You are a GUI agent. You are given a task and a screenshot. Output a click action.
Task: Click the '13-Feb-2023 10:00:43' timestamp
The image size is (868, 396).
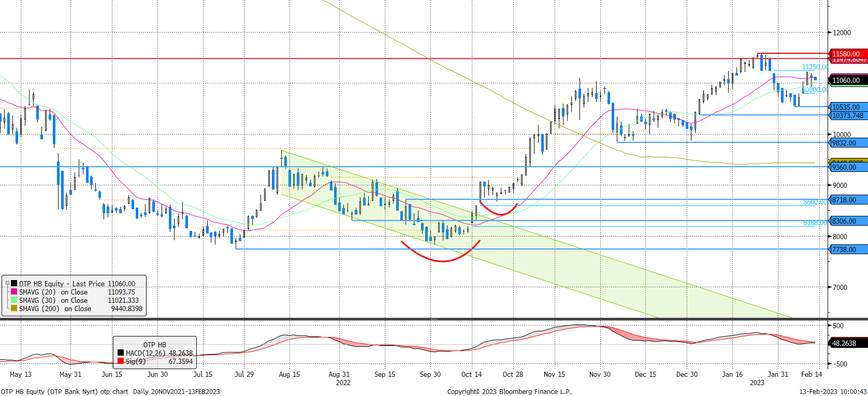[x=833, y=391]
